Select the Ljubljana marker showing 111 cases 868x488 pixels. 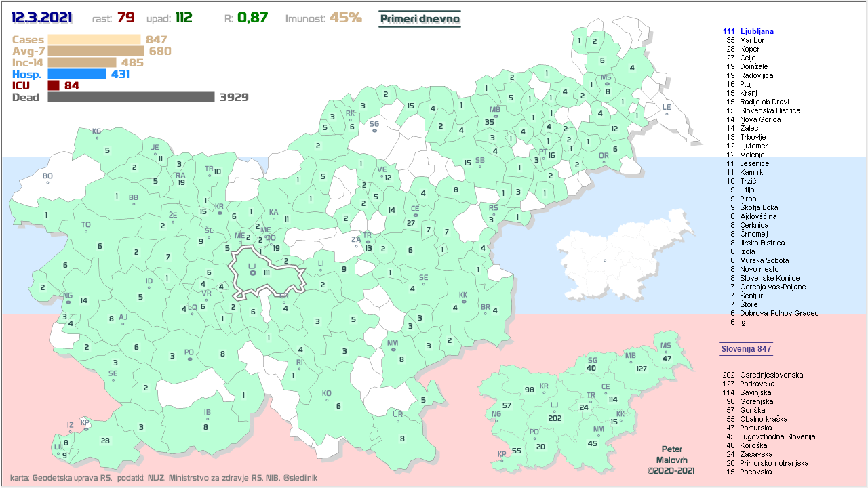[x=252, y=272]
